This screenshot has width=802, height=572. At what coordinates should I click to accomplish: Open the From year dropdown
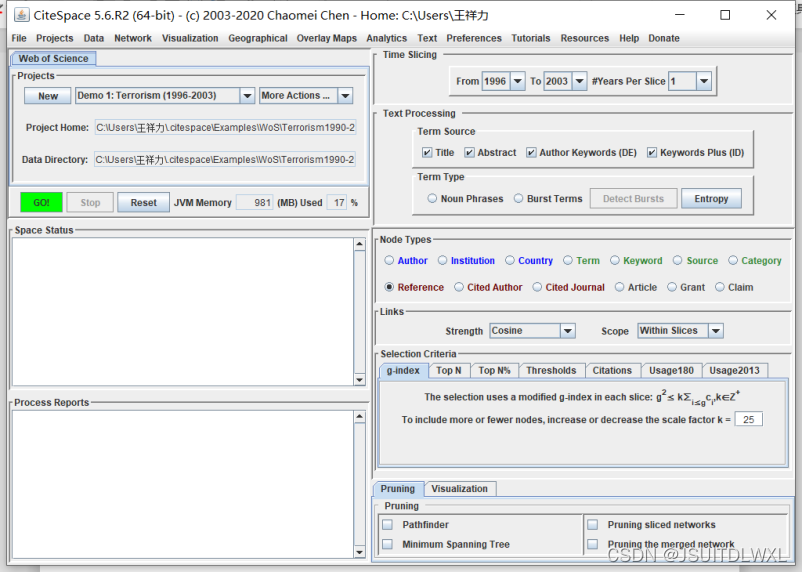click(x=518, y=81)
